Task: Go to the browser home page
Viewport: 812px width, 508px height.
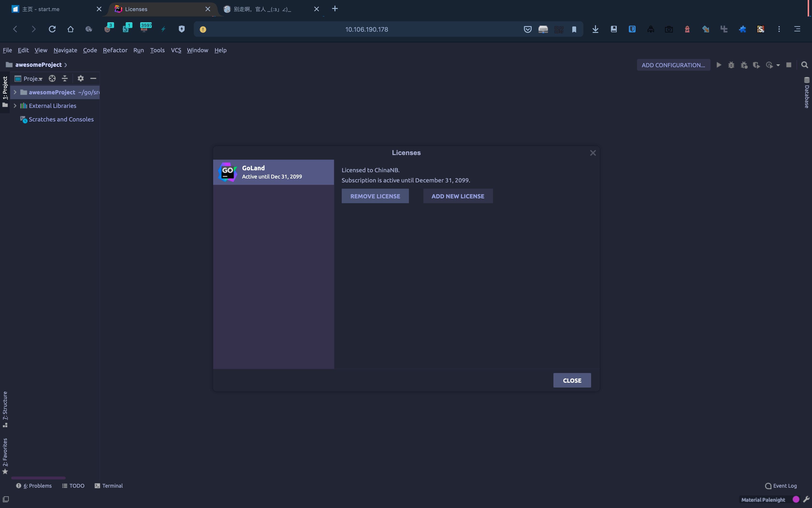Action: coord(71,29)
